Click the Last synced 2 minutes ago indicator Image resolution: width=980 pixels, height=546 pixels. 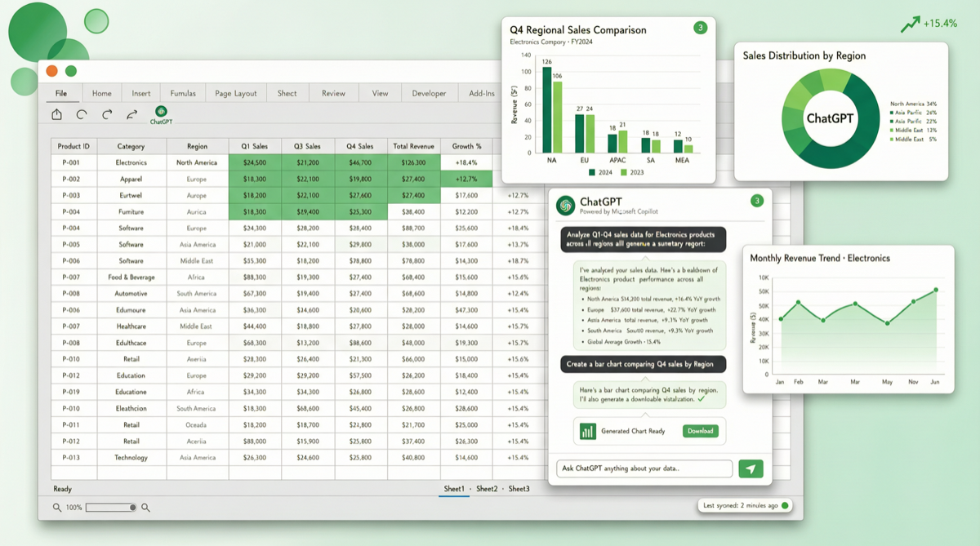pyautogui.click(x=746, y=505)
